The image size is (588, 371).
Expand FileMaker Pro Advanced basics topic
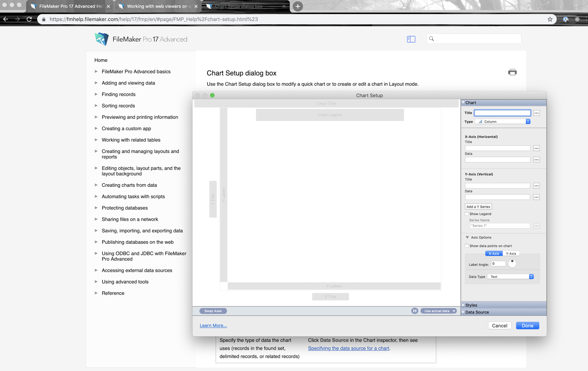(x=96, y=71)
